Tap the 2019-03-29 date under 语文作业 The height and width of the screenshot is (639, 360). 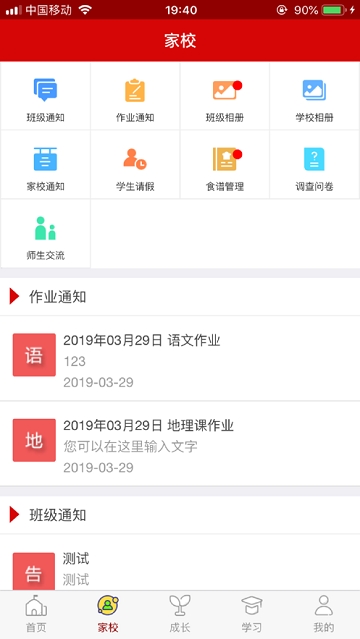98,382
